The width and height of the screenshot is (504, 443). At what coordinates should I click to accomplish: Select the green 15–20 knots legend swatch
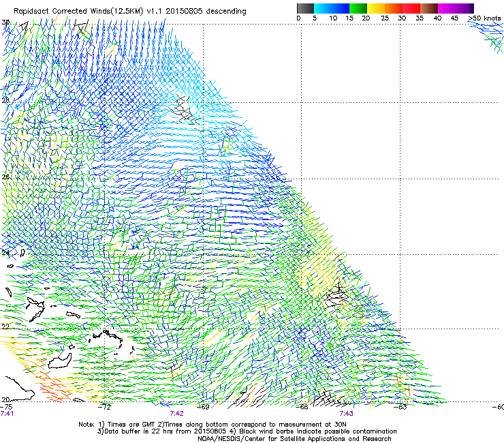pyautogui.click(x=358, y=8)
